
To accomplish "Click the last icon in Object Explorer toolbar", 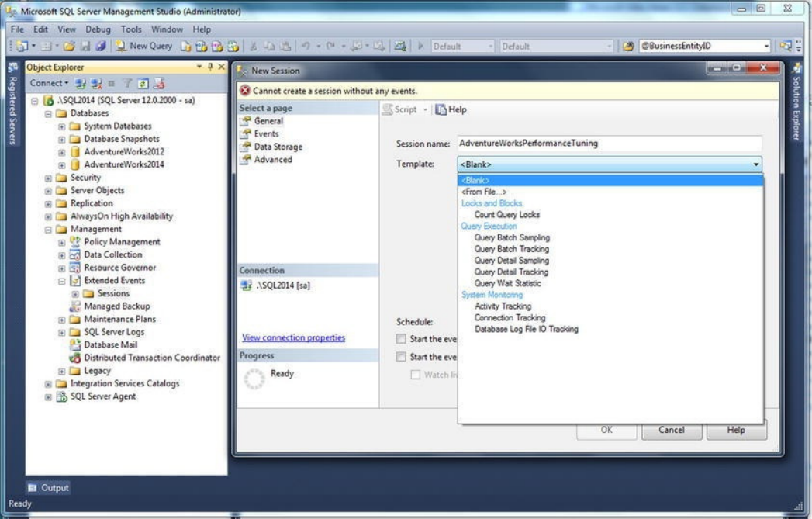I will [159, 83].
